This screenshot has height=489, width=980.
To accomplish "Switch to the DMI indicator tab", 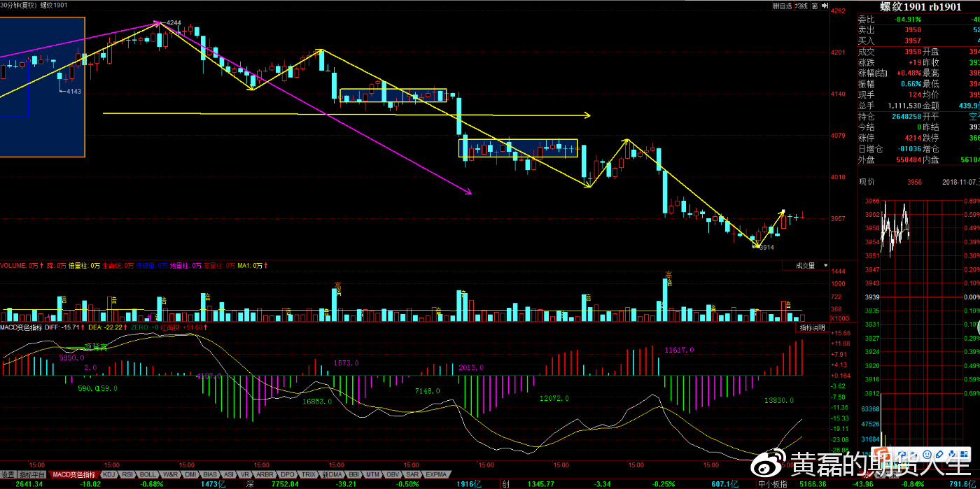I will (191, 474).
